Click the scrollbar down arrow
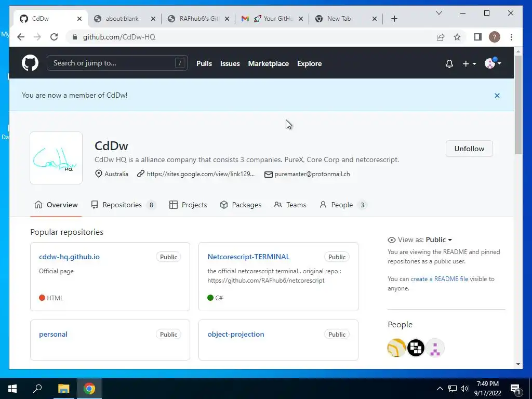This screenshot has height=399, width=532. (x=518, y=364)
